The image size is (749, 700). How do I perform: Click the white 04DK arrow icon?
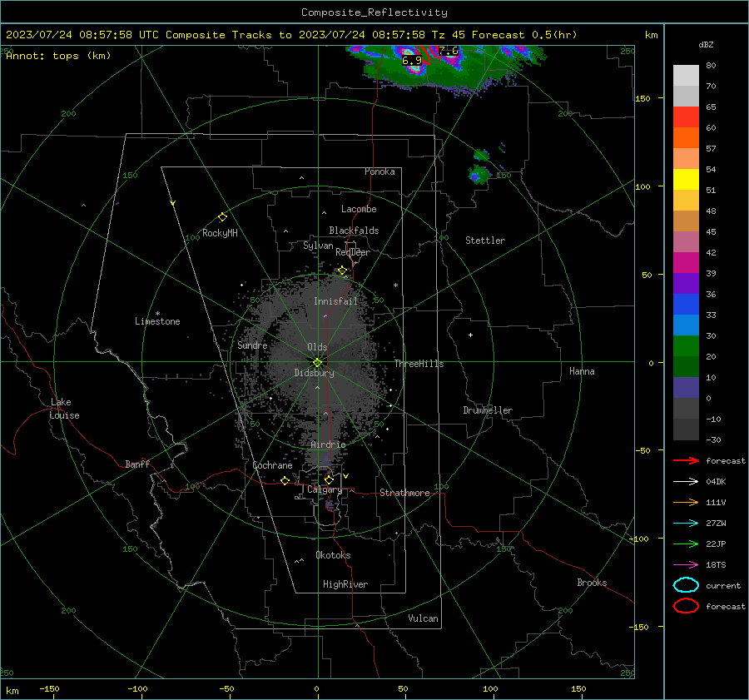tap(686, 481)
